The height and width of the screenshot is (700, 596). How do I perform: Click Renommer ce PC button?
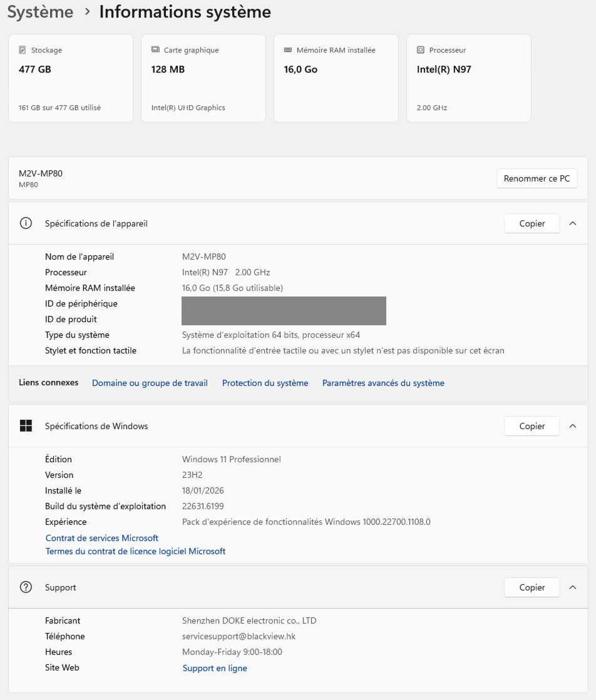pyautogui.click(x=537, y=178)
